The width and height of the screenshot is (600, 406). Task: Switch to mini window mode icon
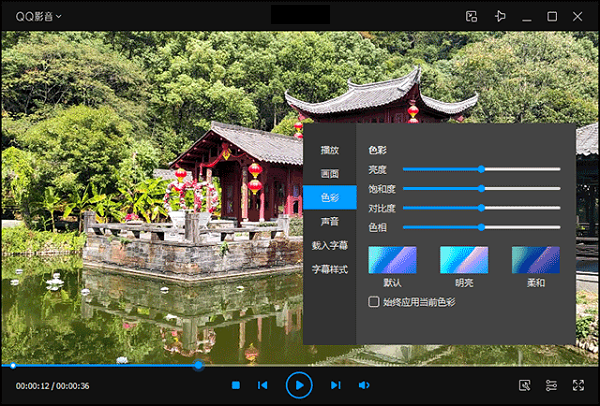[472, 16]
